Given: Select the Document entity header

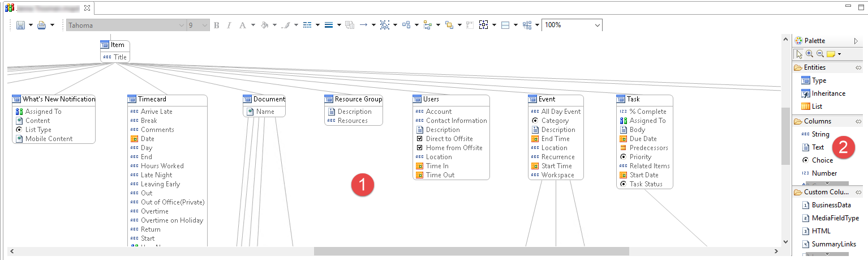Looking at the screenshot, I should (x=264, y=99).
